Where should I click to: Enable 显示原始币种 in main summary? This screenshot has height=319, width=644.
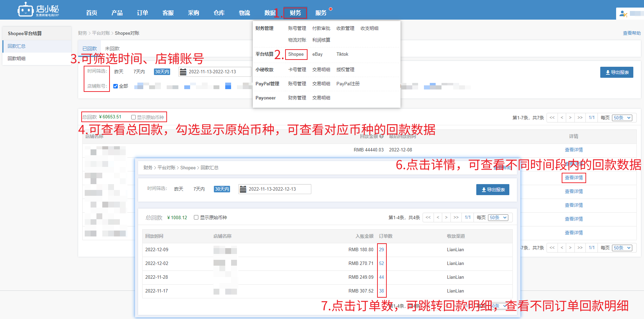[x=133, y=117]
